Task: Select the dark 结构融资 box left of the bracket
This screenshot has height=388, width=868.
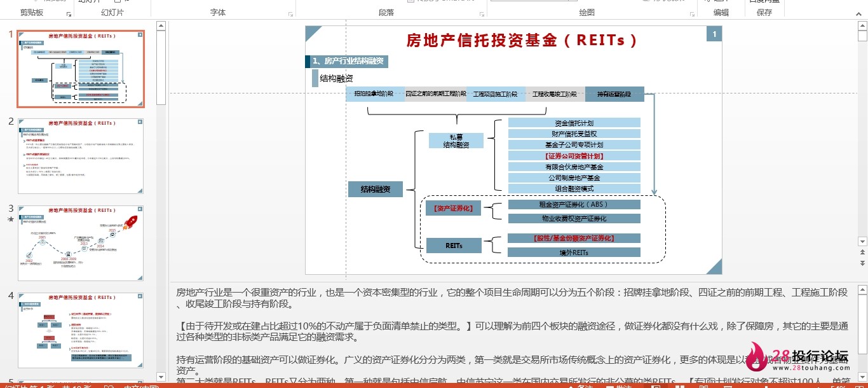Action: [x=376, y=189]
